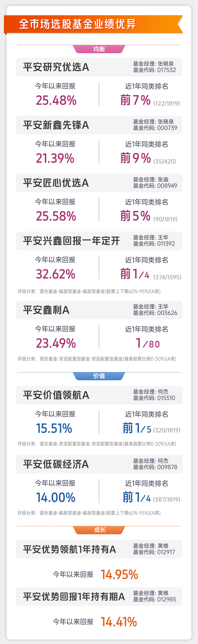198x644 pixels.
Task: Click the 1/80 ranking of 平安鑫利A
Action: (148, 343)
